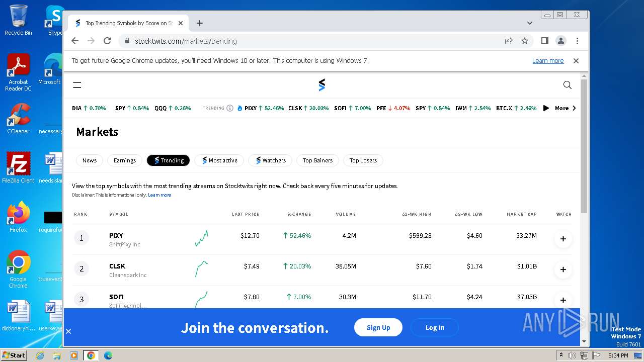644x362 pixels.
Task: Click the CLSK volume value 38.05M
Action: pos(346,266)
